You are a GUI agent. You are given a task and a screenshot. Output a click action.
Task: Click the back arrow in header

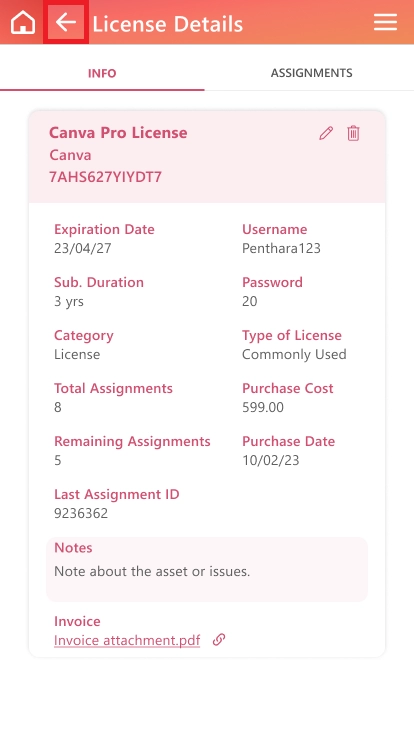coord(66,22)
